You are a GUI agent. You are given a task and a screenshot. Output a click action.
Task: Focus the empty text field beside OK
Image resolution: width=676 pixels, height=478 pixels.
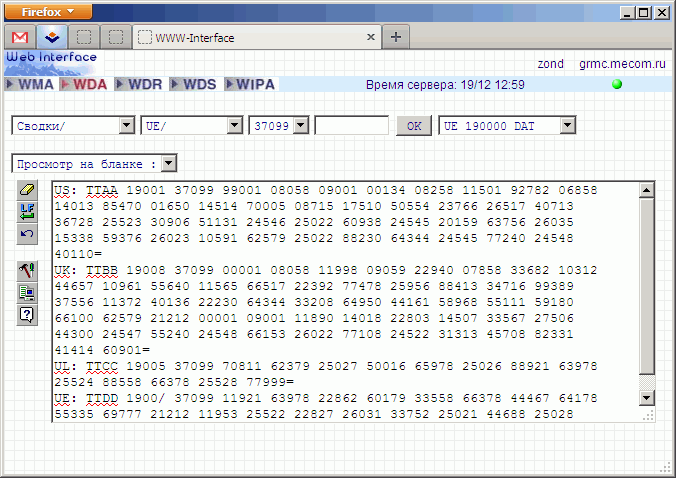click(x=352, y=125)
